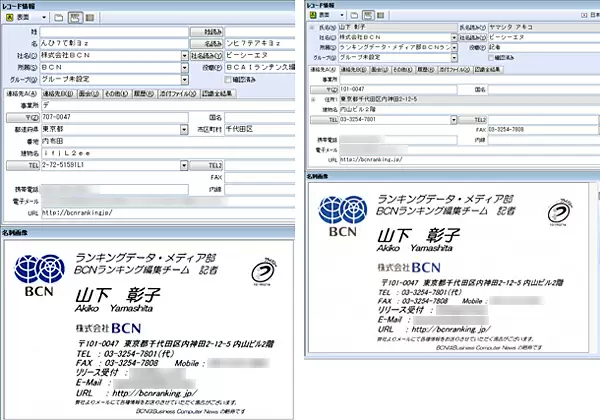This screenshot has height=420, width=600.
Task: Switch to the 連絡先B tab in the right window
Action: (353, 70)
